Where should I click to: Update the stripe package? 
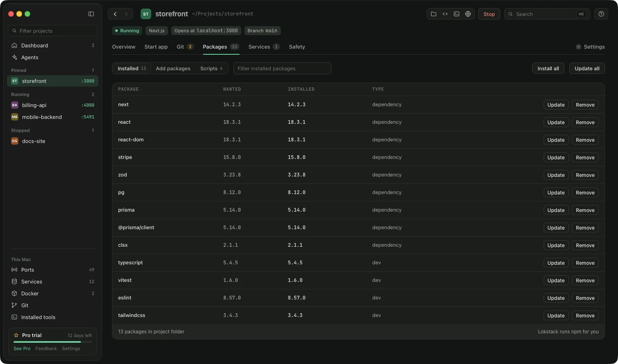click(556, 157)
